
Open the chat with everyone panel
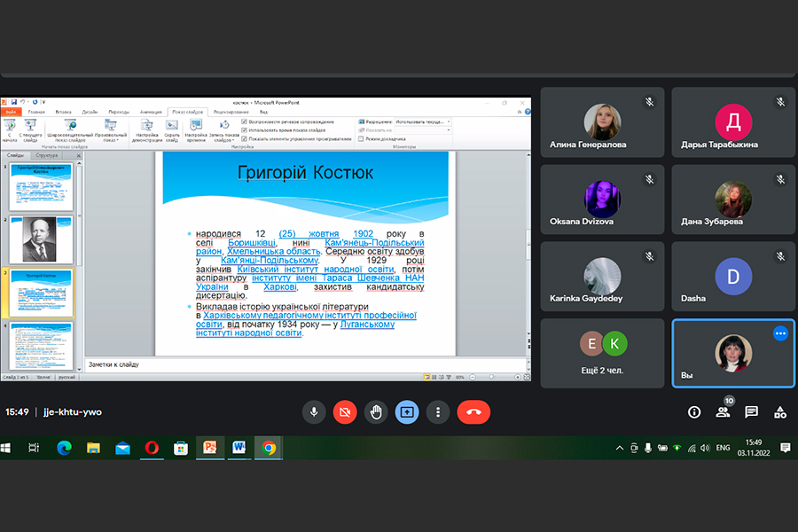coord(751,411)
